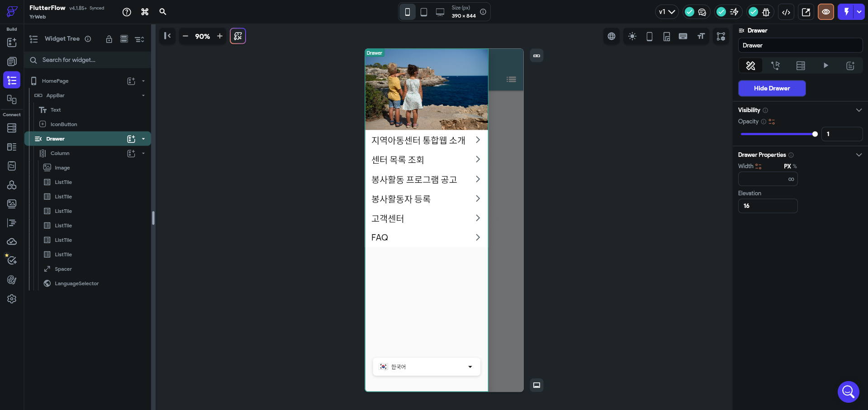This screenshot has height=410, width=868.
Task: Click the Hide Drawer button
Action: tap(772, 89)
